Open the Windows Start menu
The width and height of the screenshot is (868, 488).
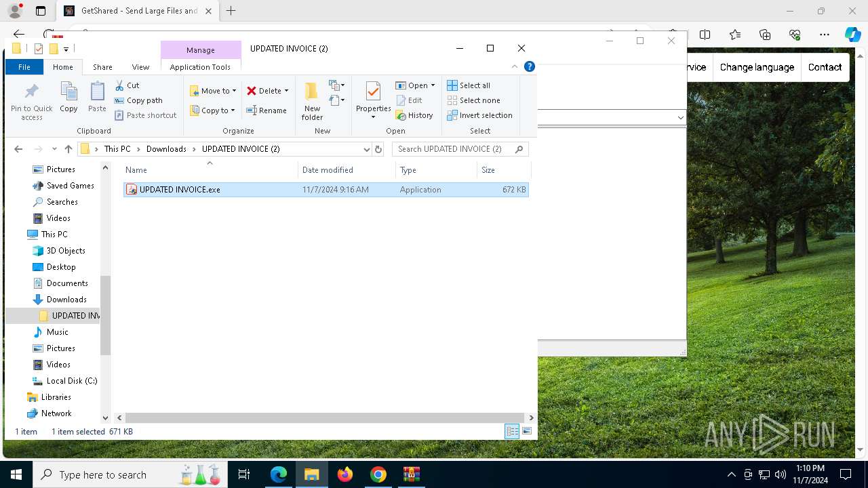(16, 474)
